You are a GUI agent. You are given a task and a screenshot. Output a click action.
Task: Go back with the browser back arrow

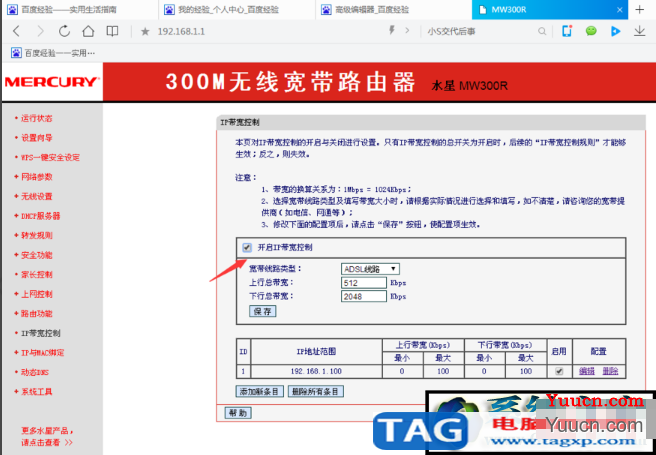point(16,31)
